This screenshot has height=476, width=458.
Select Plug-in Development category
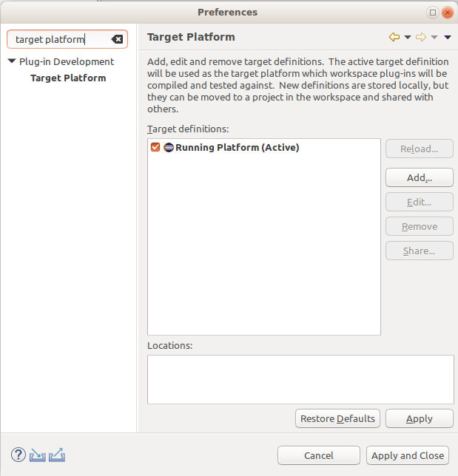point(67,61)
